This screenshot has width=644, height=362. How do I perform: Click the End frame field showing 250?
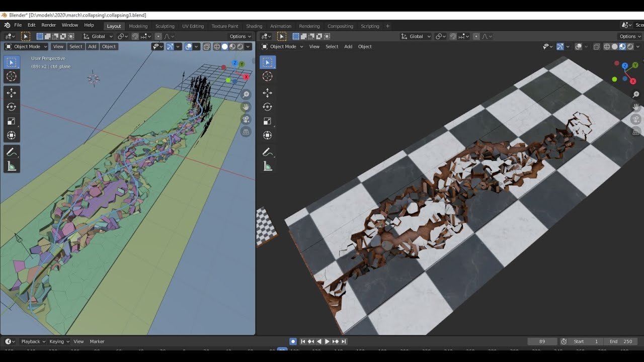tap(622, 341)
